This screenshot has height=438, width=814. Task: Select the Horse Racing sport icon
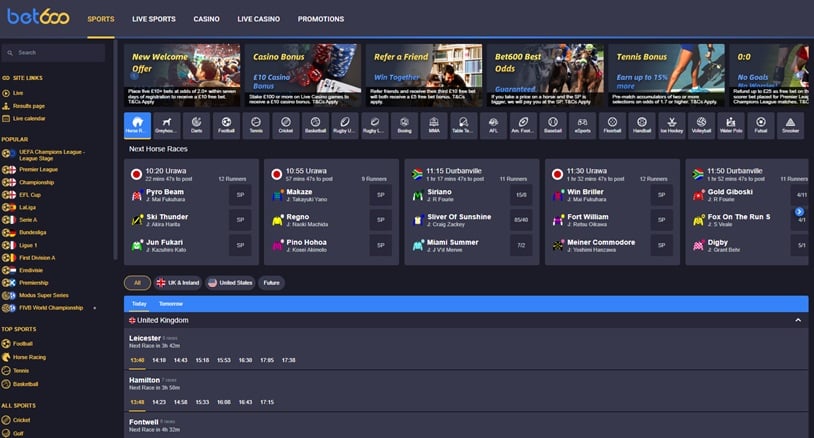(138, 125)
